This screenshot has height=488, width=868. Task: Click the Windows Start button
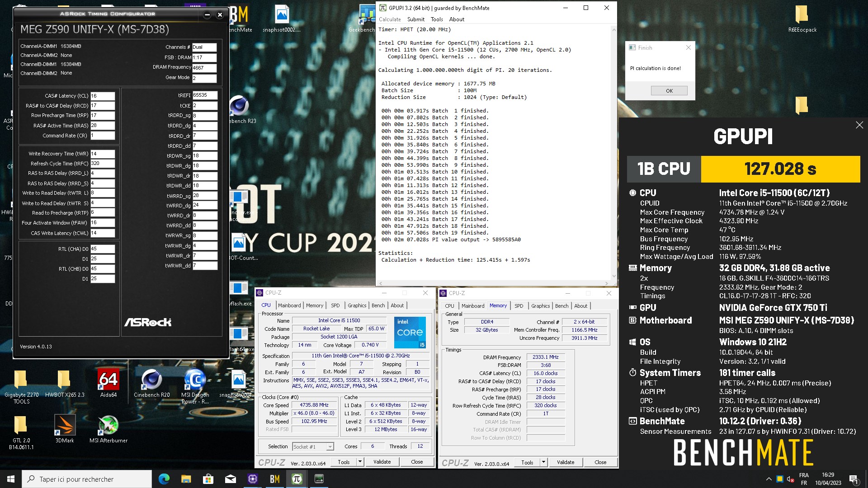tap(11, 479)
